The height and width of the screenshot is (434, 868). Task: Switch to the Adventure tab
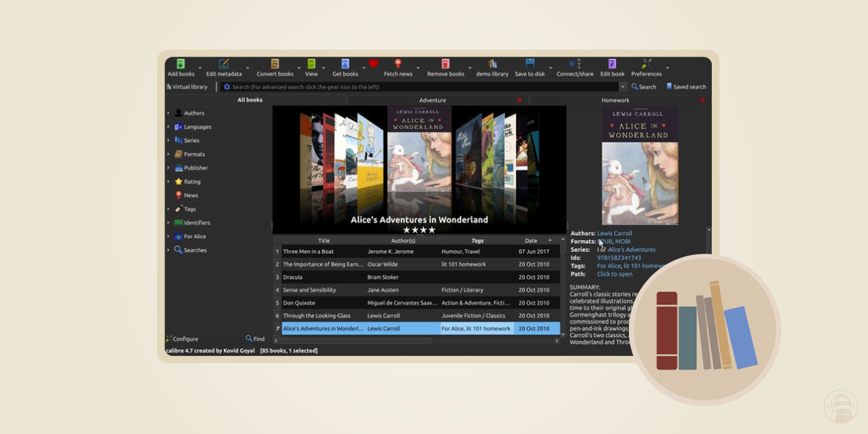tap(432, 100)
